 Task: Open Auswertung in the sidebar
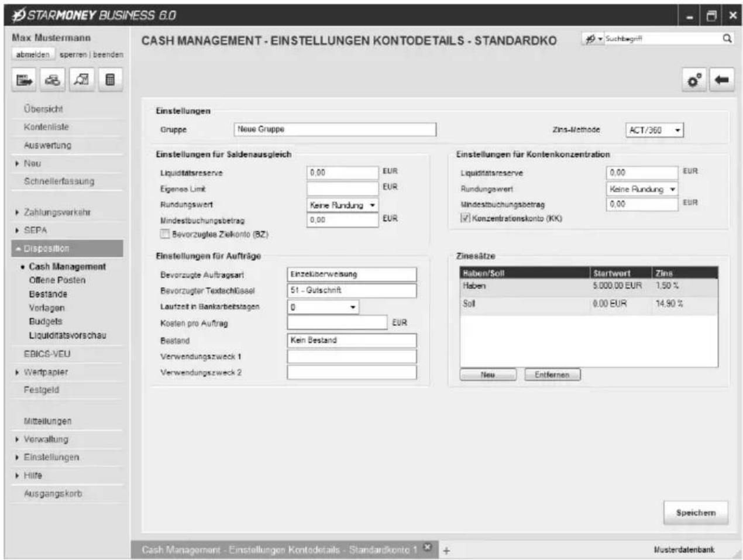(x=47, y=145)
